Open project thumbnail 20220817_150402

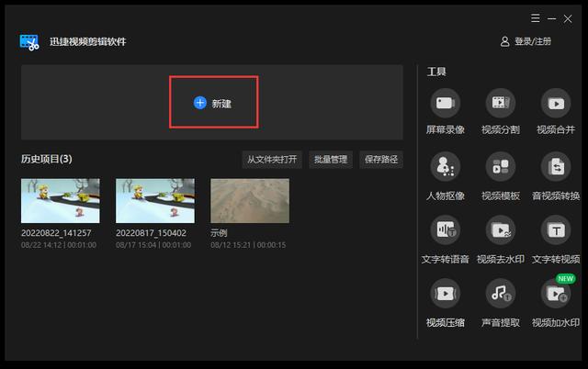[155, 201]
